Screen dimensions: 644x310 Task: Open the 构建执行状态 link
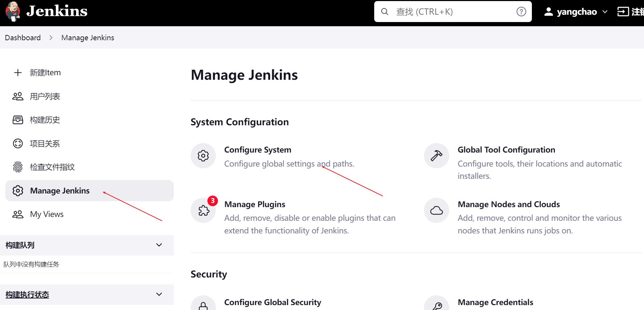click(x=27, y=295)
